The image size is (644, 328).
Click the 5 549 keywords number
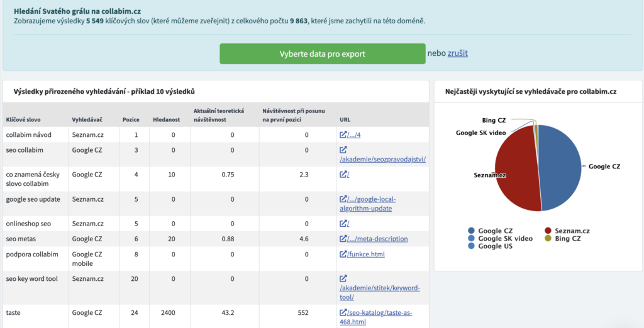pyautogui.click(x=96, y=21)
